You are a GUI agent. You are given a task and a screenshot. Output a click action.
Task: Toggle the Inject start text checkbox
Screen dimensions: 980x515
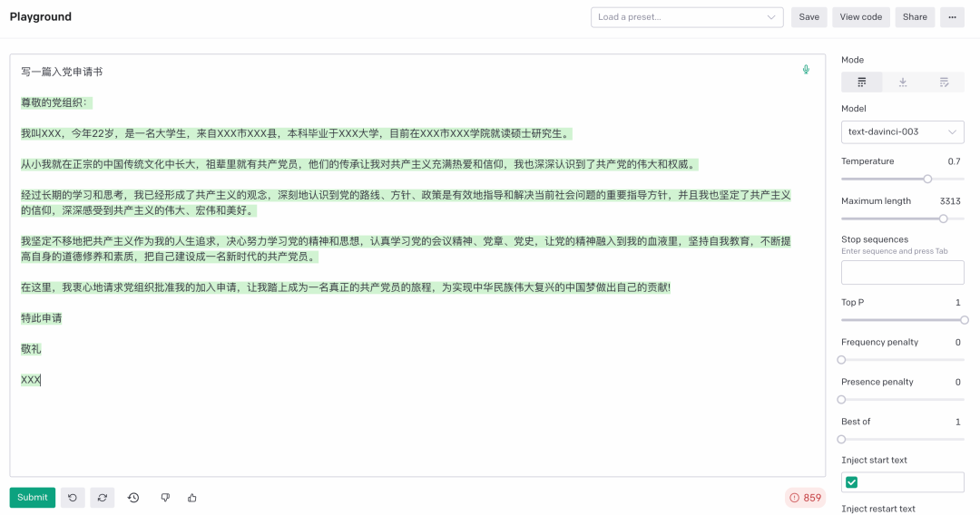click(852, 482)
